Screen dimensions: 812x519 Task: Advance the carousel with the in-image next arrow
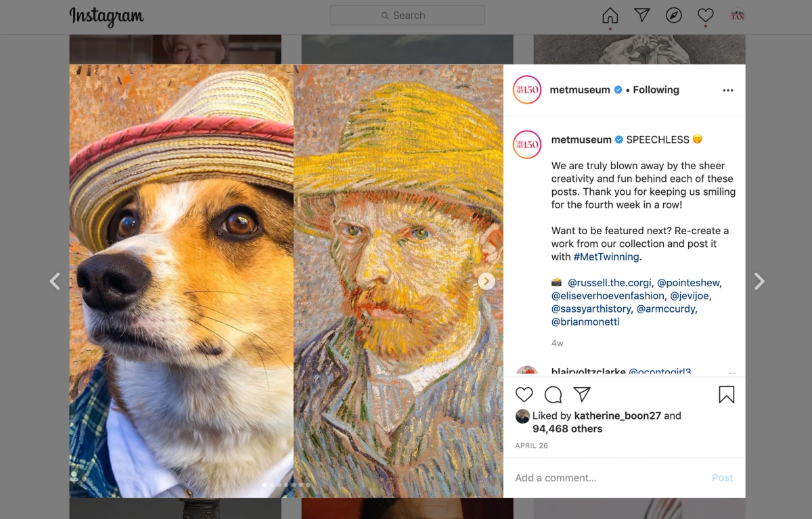click(486, 281)
